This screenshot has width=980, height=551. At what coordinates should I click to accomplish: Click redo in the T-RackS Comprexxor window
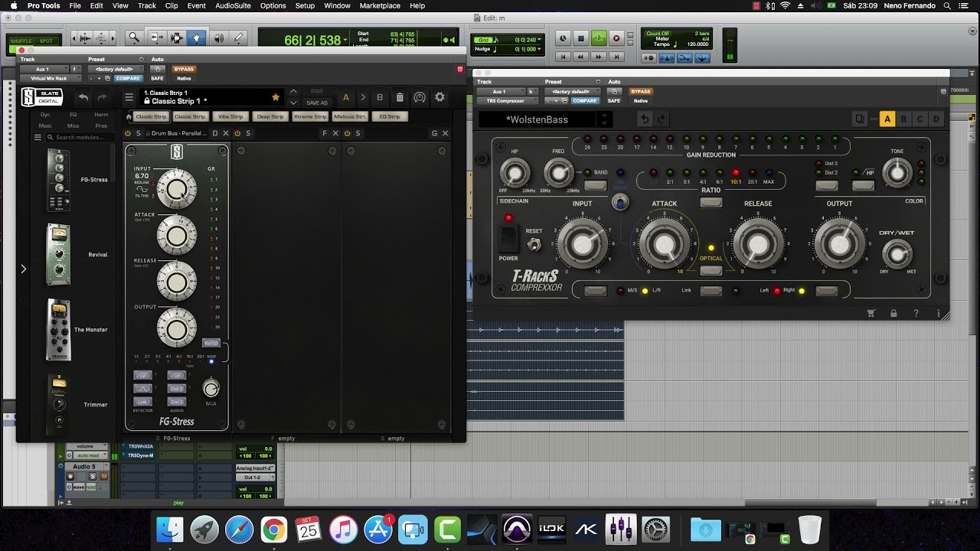click(661, 119)
